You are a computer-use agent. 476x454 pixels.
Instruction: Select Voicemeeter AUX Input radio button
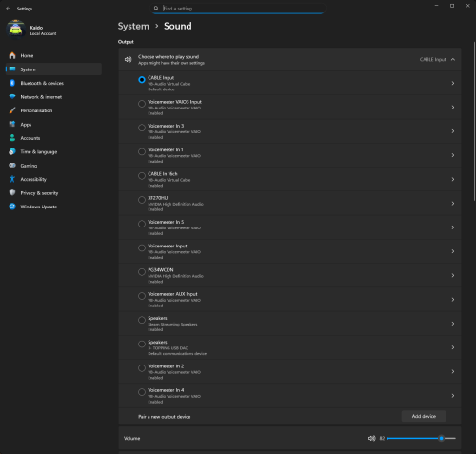click(142, 296)
